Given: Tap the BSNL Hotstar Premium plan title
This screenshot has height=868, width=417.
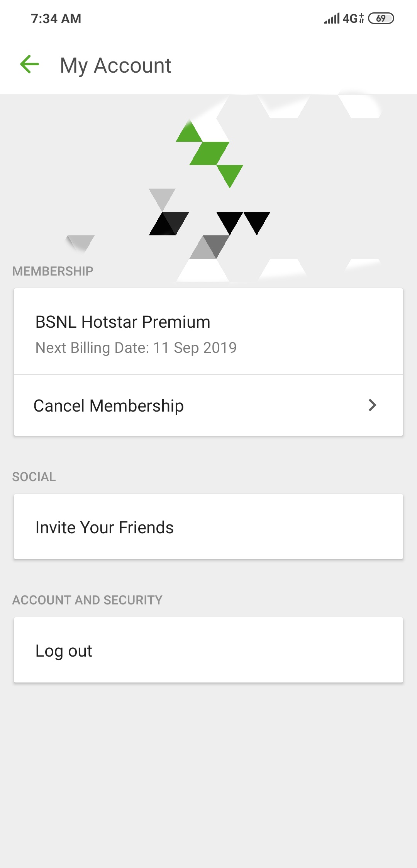Looking at the screenshot, I should tap(123, 322).
